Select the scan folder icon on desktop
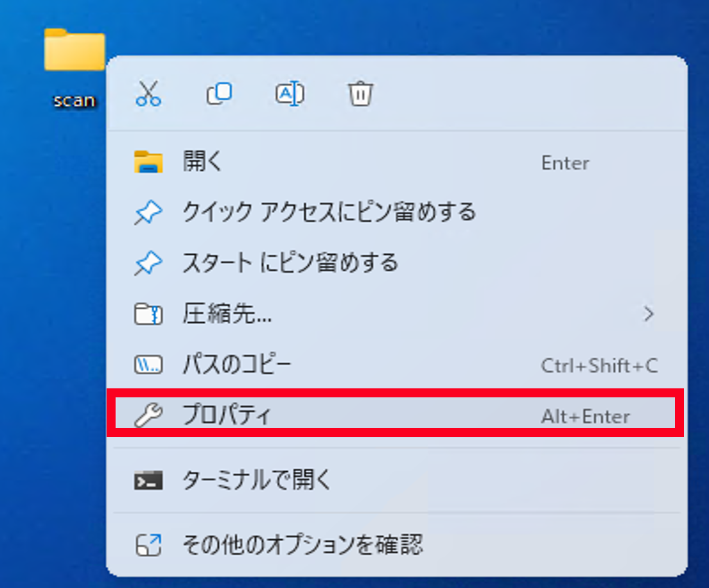This screenshot has height=588, width=709. tap(74, 50)
